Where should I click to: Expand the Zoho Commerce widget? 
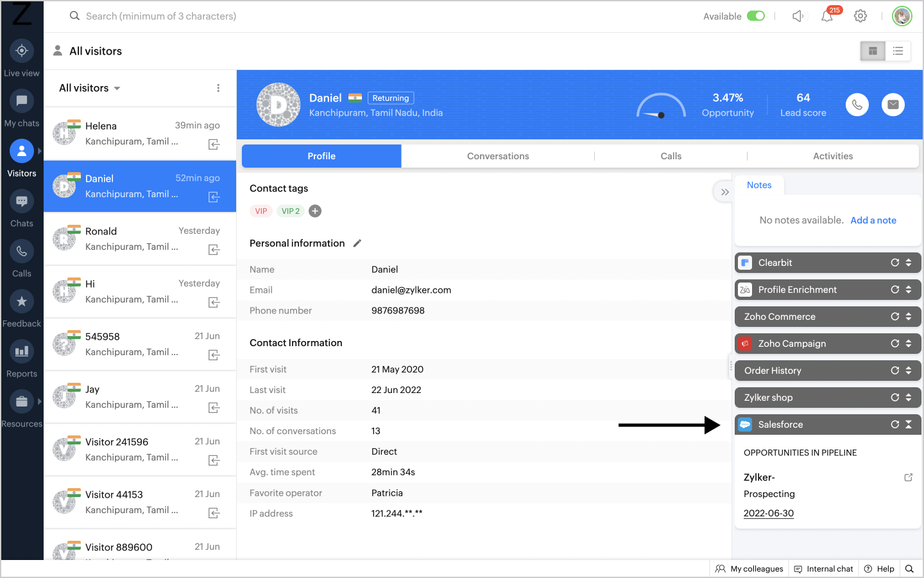[909, 317]
